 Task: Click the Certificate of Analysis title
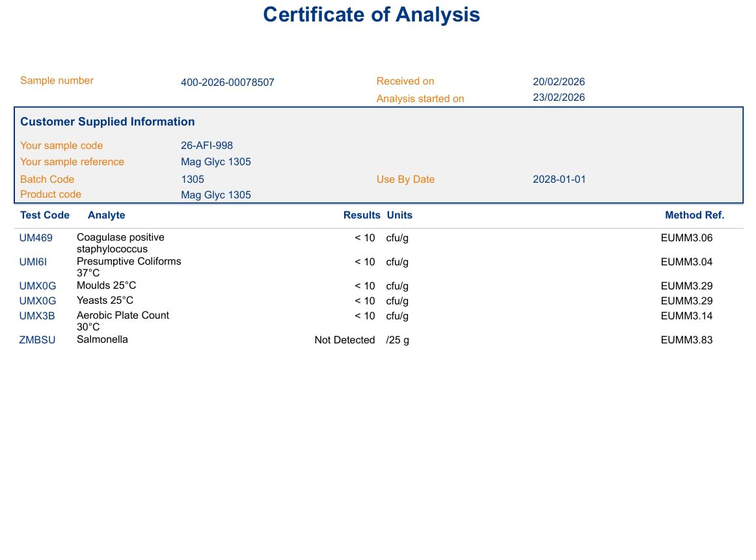371,14
